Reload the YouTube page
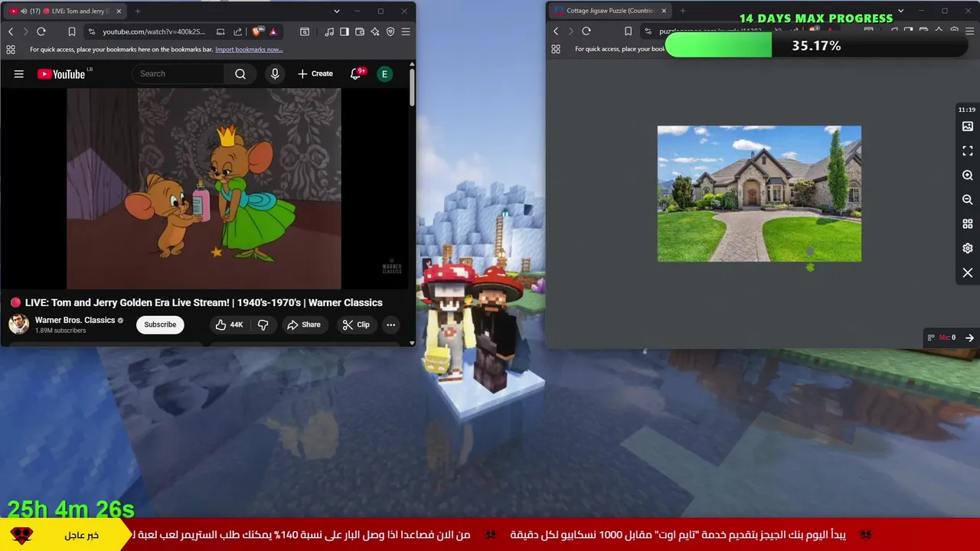 click(x=41, y=31)
